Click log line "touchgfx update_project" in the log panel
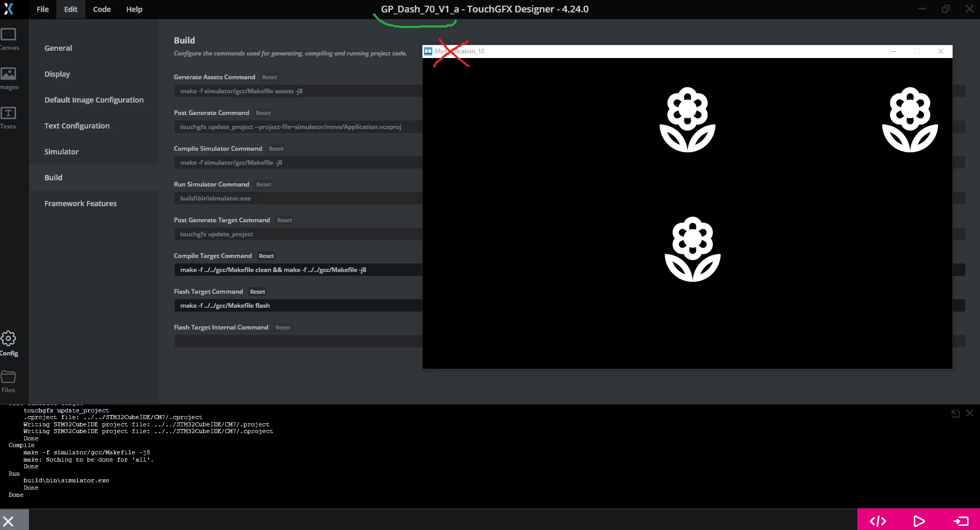This screenshot has width=980, height=530. [66, 410]
